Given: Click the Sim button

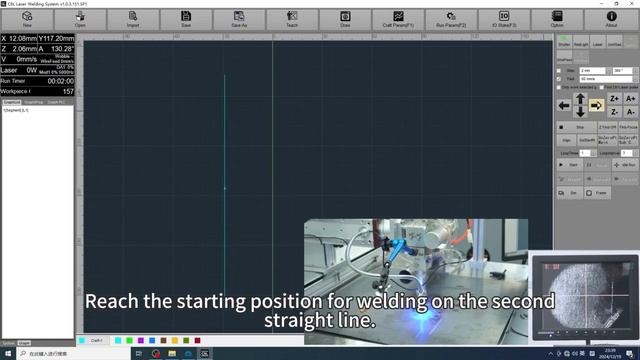Looking at the screenshot, I should (570, 193).
